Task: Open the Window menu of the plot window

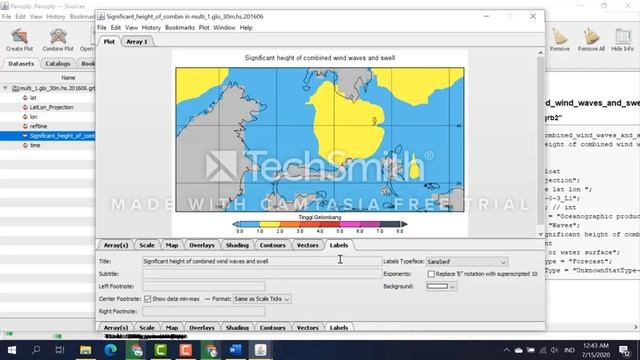Action: tap(224, 28)
